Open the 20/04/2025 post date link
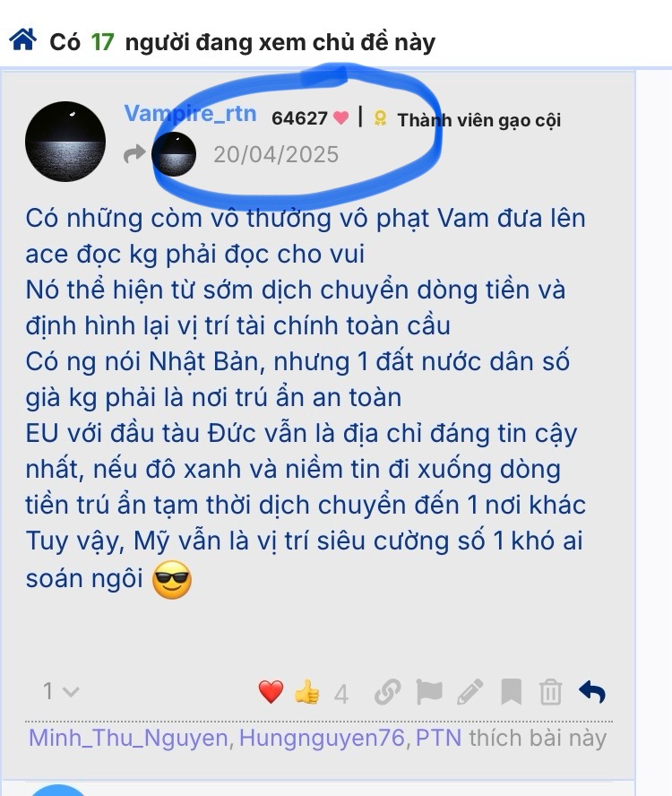672x796 pixels. [276, 154]
